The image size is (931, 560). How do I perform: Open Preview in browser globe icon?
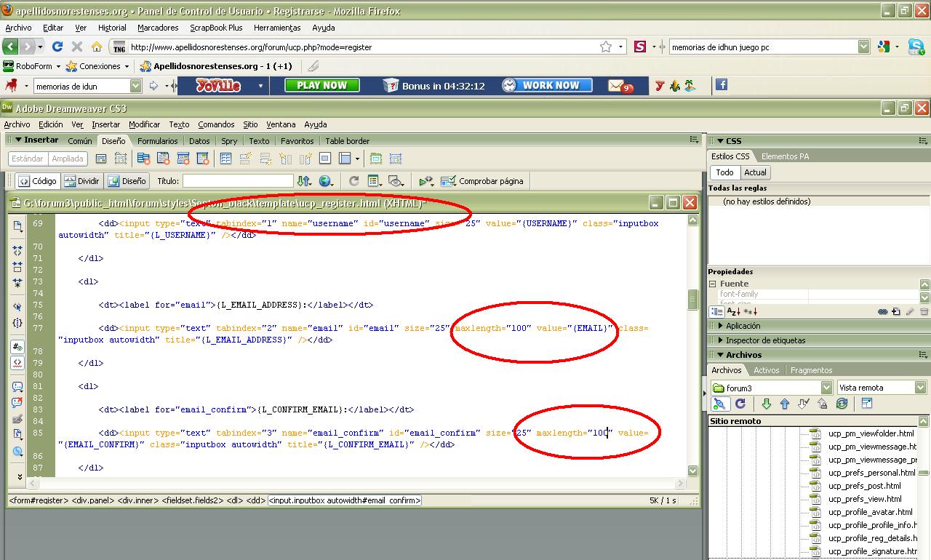point(327,181)
